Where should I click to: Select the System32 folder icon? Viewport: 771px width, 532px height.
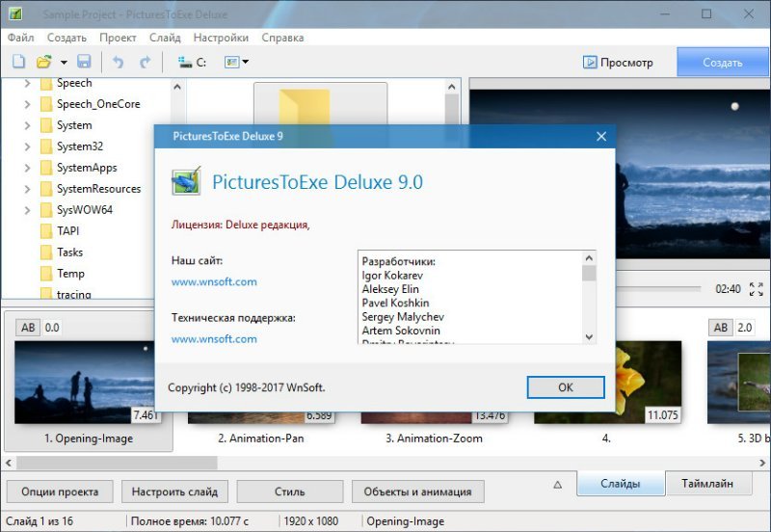click(46, 146)
